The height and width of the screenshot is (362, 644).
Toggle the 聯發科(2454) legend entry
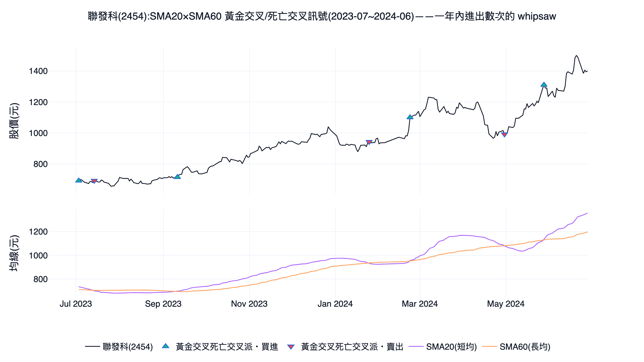(119, 347)
